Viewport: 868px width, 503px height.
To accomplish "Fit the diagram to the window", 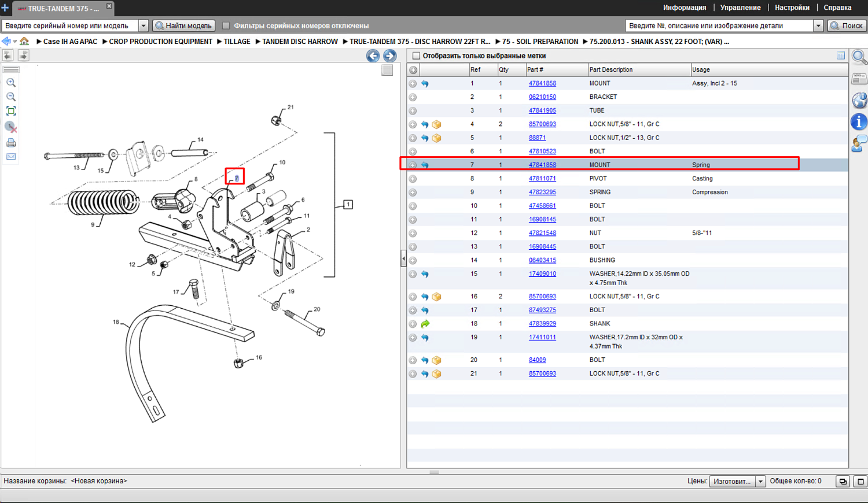I will (11, 111).
